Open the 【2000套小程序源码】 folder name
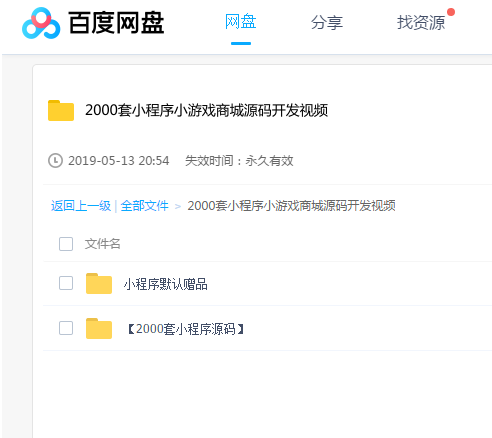The height and width of the screenshot is (438, 492). 185,329
